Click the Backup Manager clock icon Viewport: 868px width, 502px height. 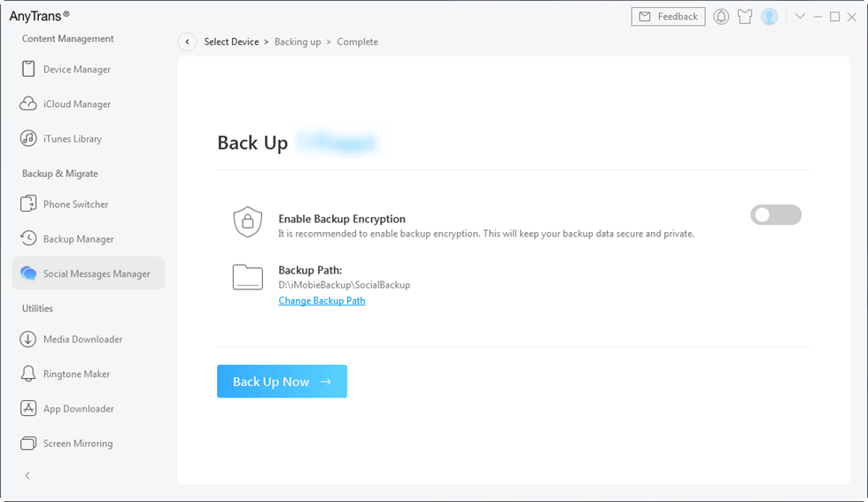(28, 238)
